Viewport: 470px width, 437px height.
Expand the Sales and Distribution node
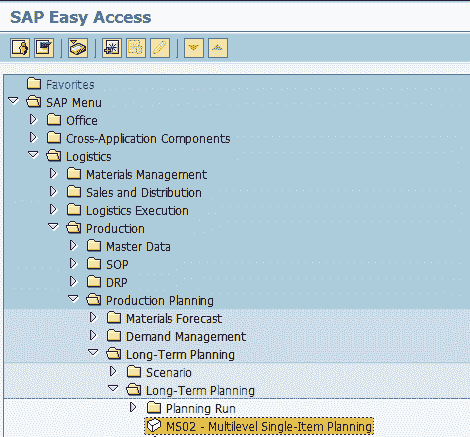(53, 191)
